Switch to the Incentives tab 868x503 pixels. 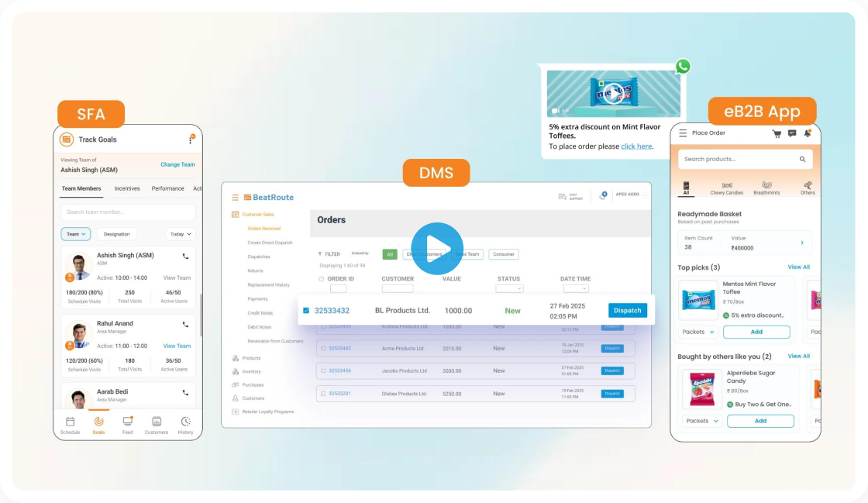(129, 188)
